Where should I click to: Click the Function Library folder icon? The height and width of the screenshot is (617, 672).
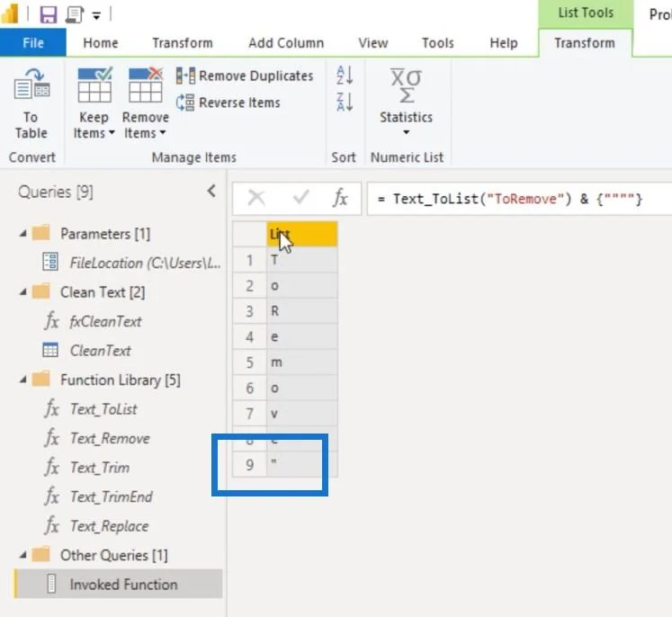[x=41, y=379]
